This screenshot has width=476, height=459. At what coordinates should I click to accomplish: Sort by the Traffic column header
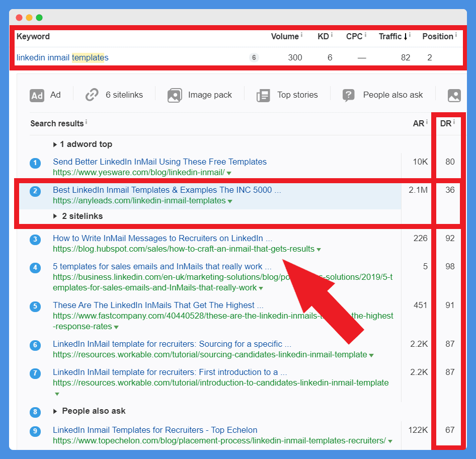(x=390, y=36)
